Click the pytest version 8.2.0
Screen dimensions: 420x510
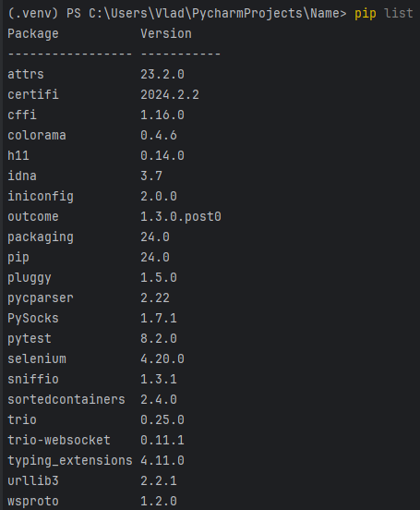coord(159,338)
